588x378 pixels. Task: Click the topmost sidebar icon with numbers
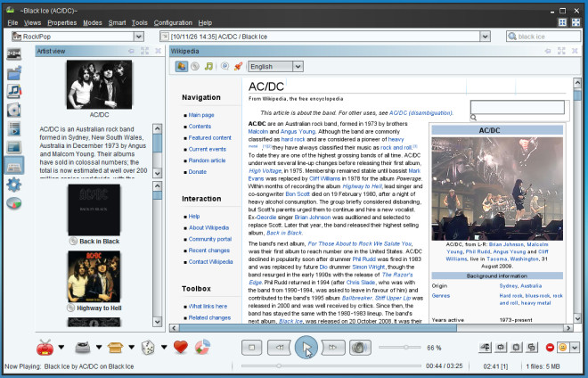coord(14,54)
